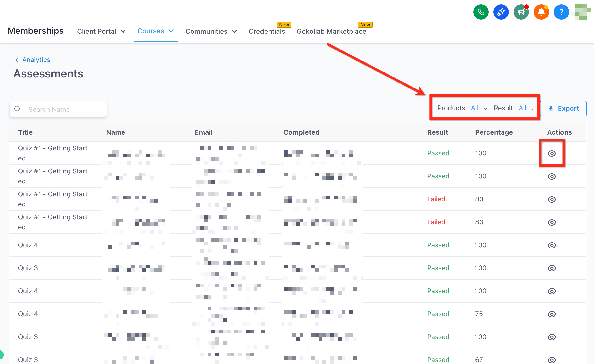Click the back chevron beside Analytics
Image resolution: width=594 pixels, height=364 pixels.
[17, 60]
